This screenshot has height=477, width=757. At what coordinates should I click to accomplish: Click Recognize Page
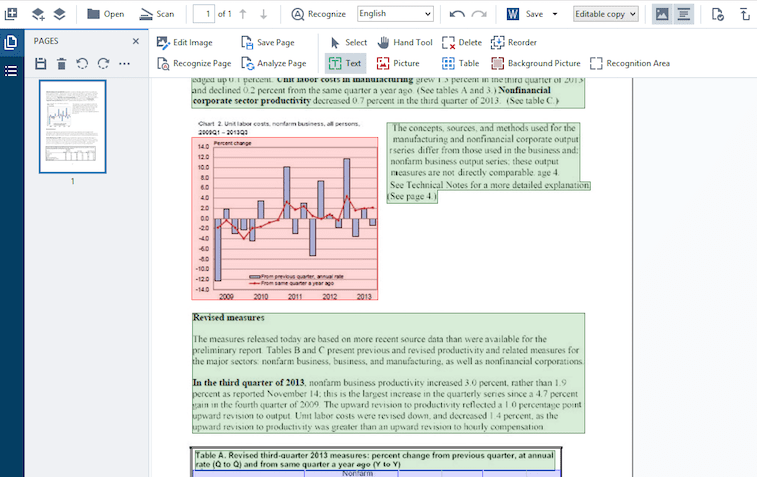pos(194,63)
